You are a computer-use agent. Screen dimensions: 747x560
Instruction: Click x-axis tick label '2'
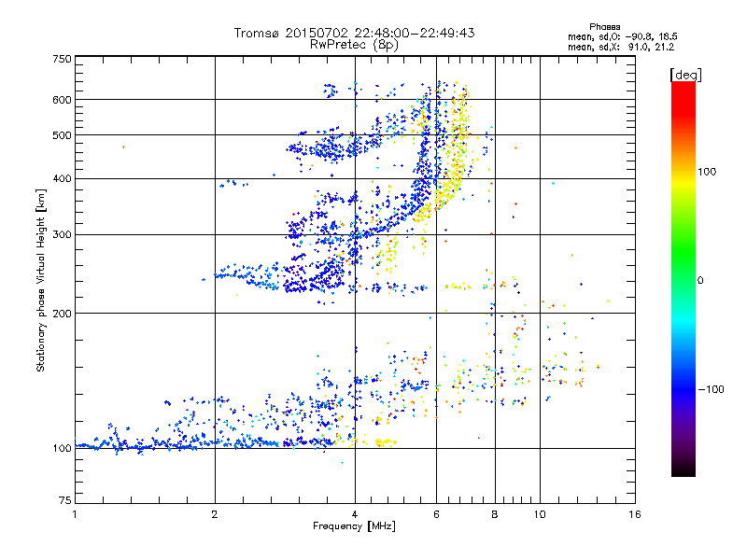tap(215, 514)
